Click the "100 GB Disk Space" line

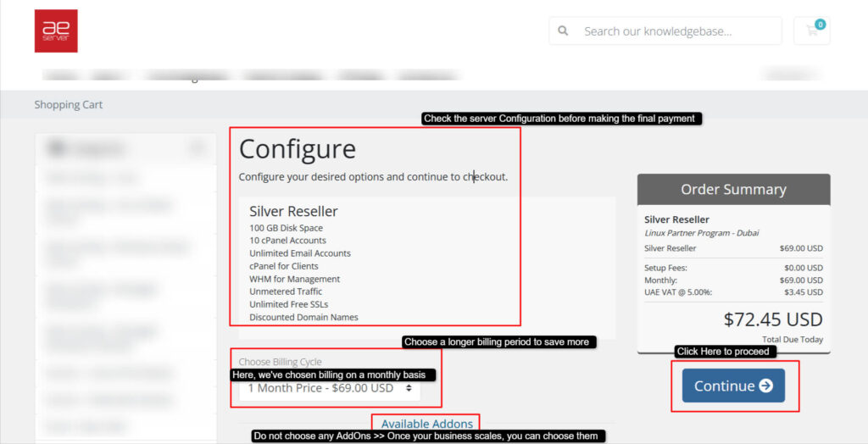tap(286, 228)
